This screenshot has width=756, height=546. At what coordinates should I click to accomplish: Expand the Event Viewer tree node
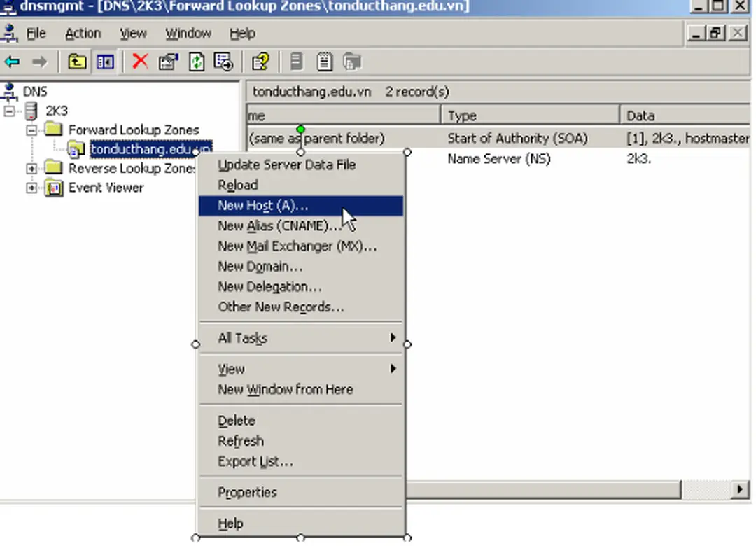(31, 188)
